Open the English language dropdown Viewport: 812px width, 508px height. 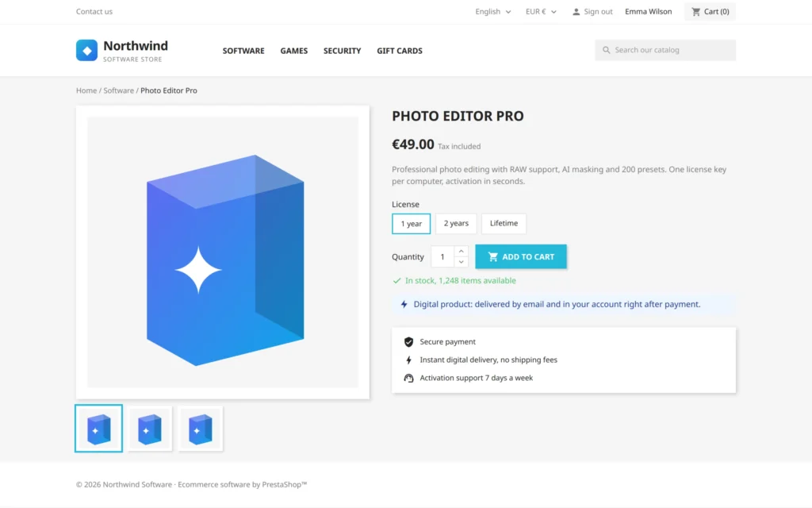click(493, 11)
